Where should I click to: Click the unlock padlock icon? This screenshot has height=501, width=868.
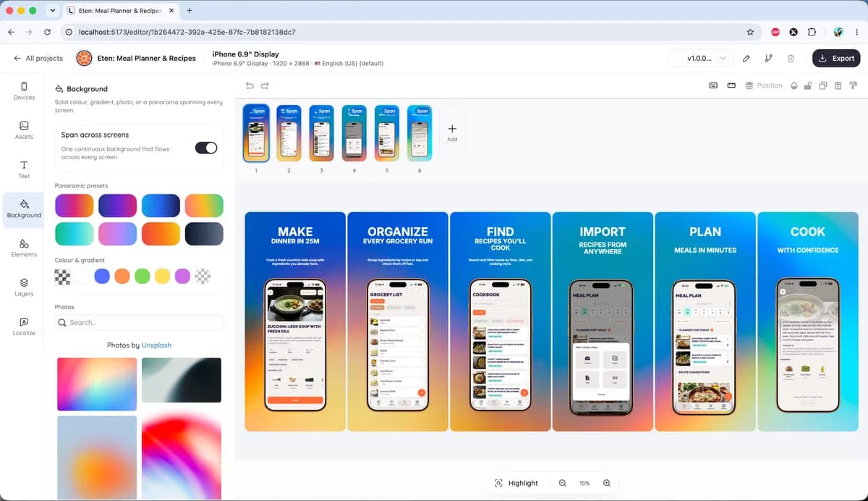coord(808,85)
